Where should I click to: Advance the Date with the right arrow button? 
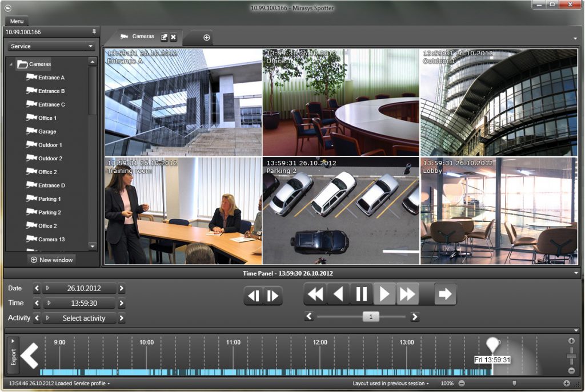[x=121, y=289]
